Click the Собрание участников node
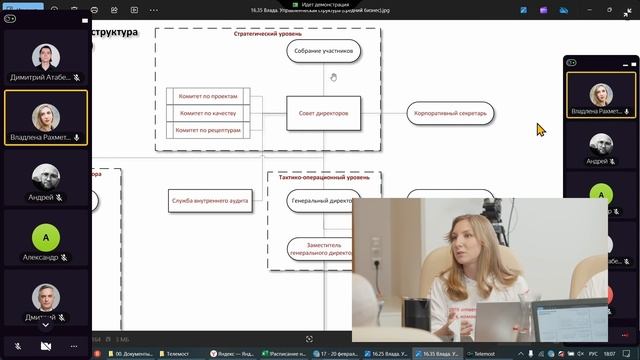The image size is (640, 360). [x=323, y=51]
